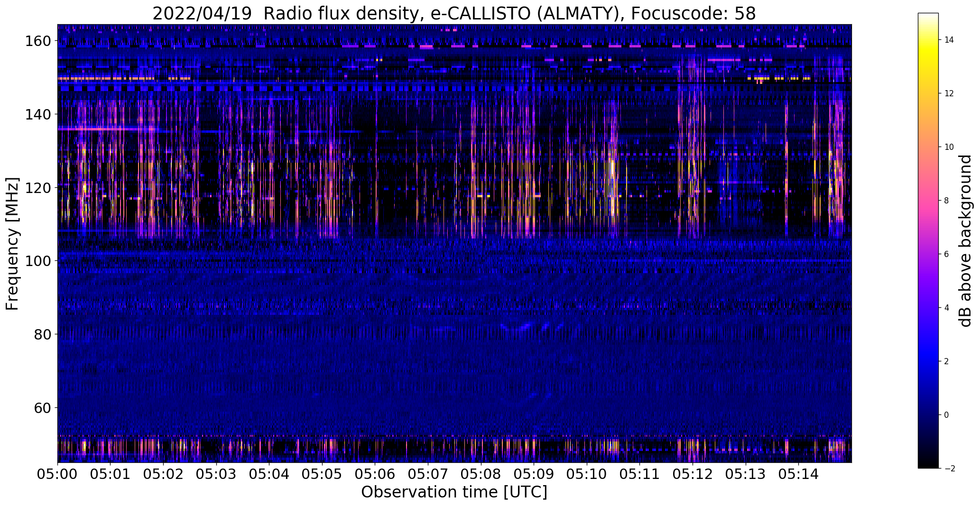Click the 'dB above background' colorbar label

coord(965,240)
